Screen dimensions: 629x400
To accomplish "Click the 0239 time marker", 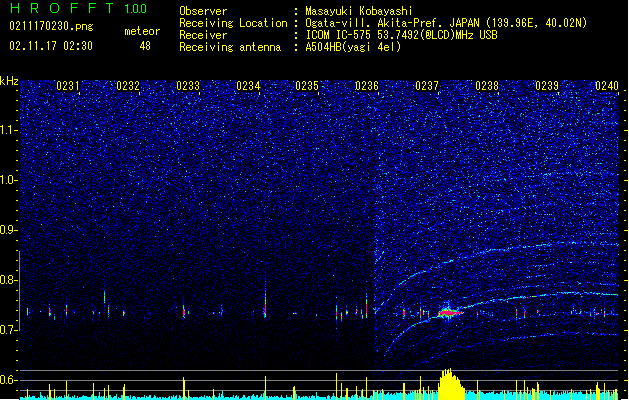I will pyautogui.click(x=547, y=86).
